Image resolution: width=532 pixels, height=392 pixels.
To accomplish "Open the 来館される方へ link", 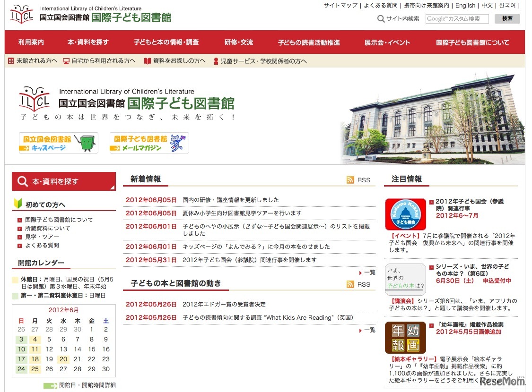I will pyautogui.click(x=36, y=61).
